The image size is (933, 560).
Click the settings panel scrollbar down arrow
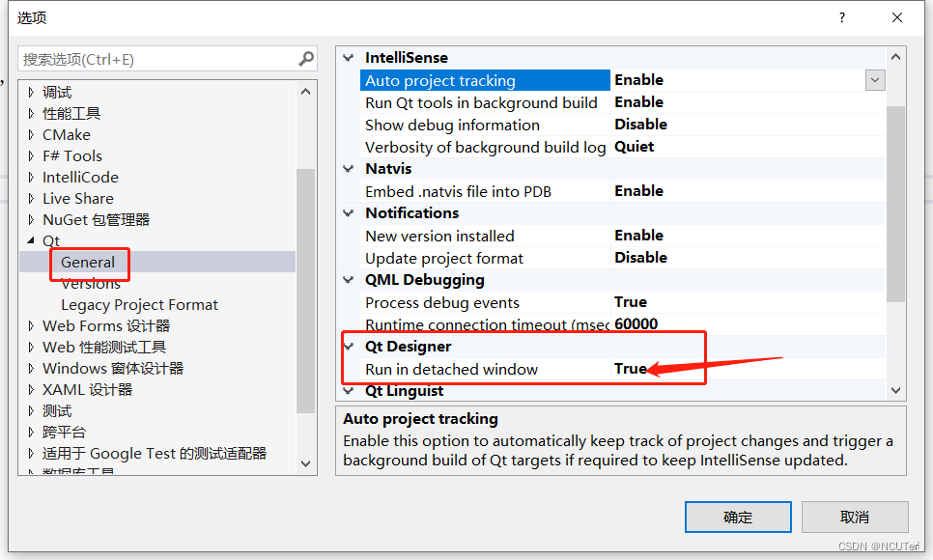pos(896,390)
